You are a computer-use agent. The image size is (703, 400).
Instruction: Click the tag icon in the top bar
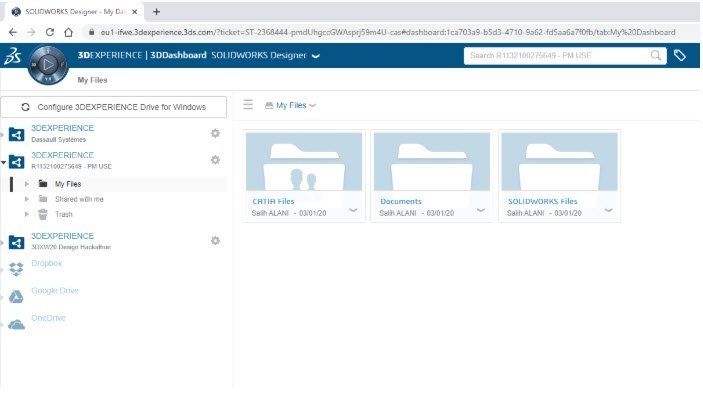[680, 56]
